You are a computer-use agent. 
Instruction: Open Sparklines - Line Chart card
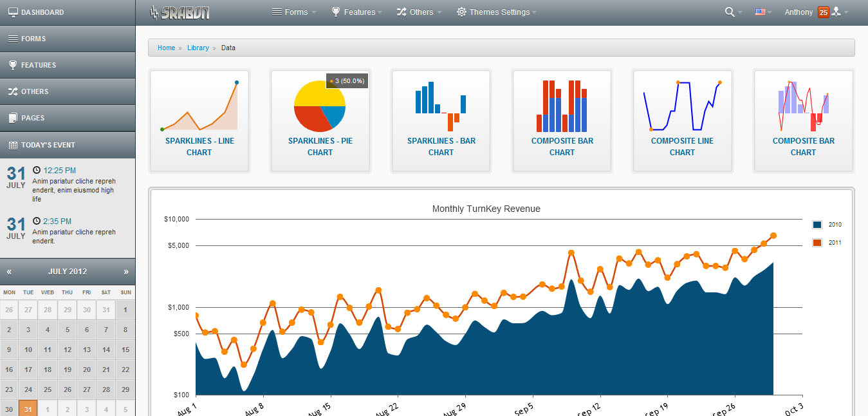[199, 121]
